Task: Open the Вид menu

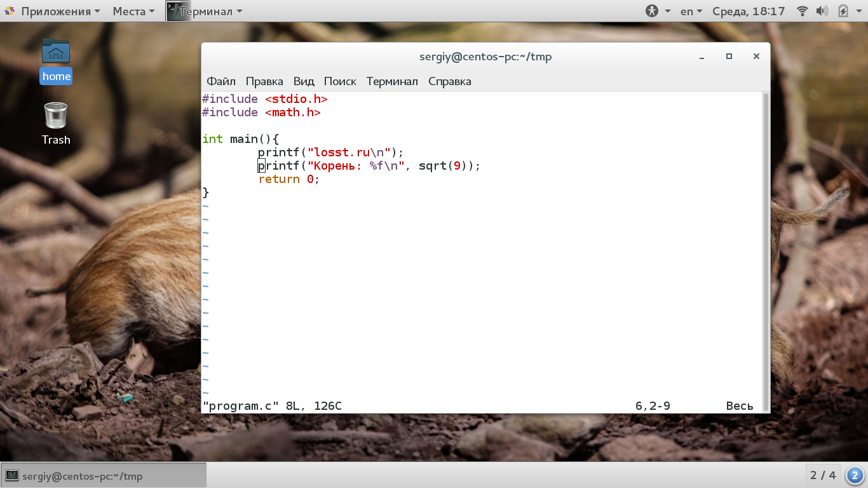Action: tap(304, 81)
